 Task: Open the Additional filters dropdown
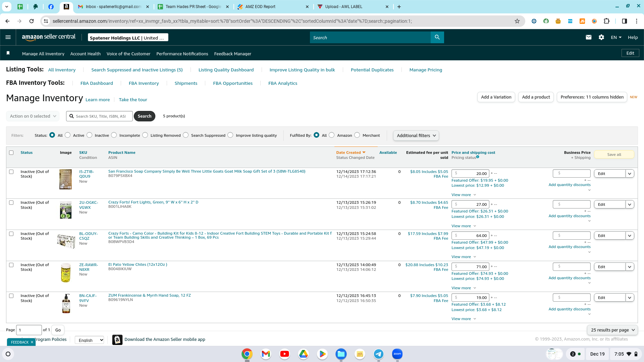point(416,135)
